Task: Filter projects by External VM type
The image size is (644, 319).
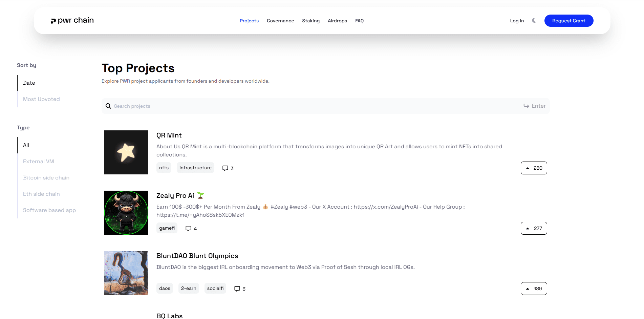Action: tap(39, 161)
